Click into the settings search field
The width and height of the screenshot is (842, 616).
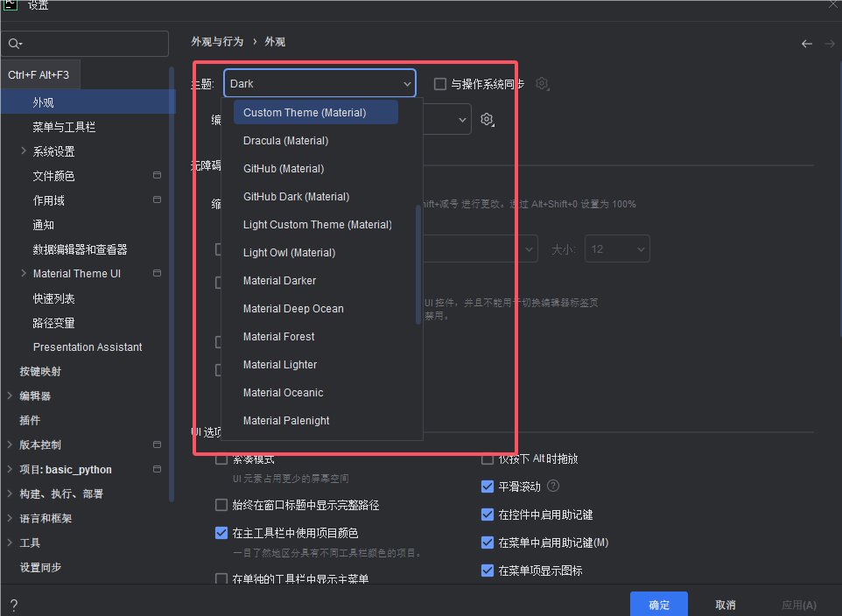tap(85, 44)
